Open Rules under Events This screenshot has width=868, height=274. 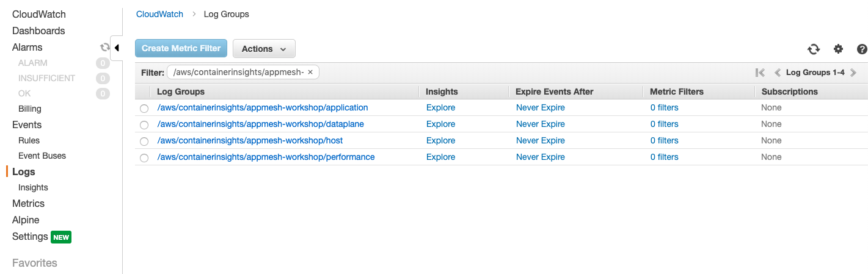(29, 140)
